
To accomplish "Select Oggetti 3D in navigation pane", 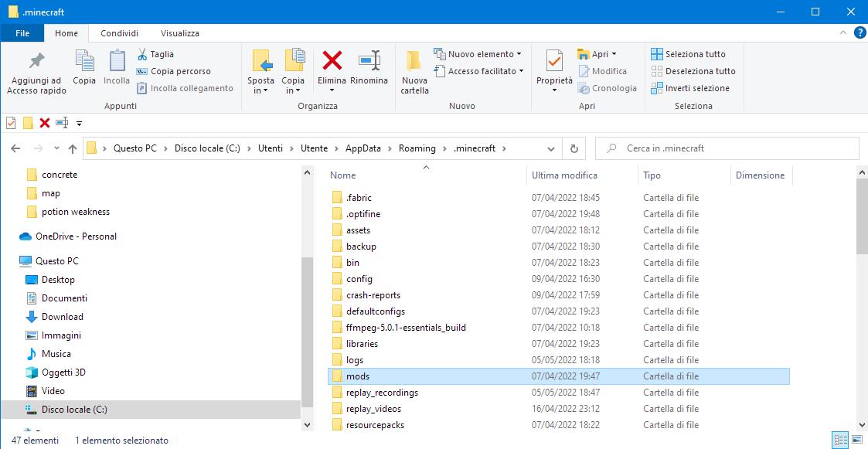I will pos(63,372).
